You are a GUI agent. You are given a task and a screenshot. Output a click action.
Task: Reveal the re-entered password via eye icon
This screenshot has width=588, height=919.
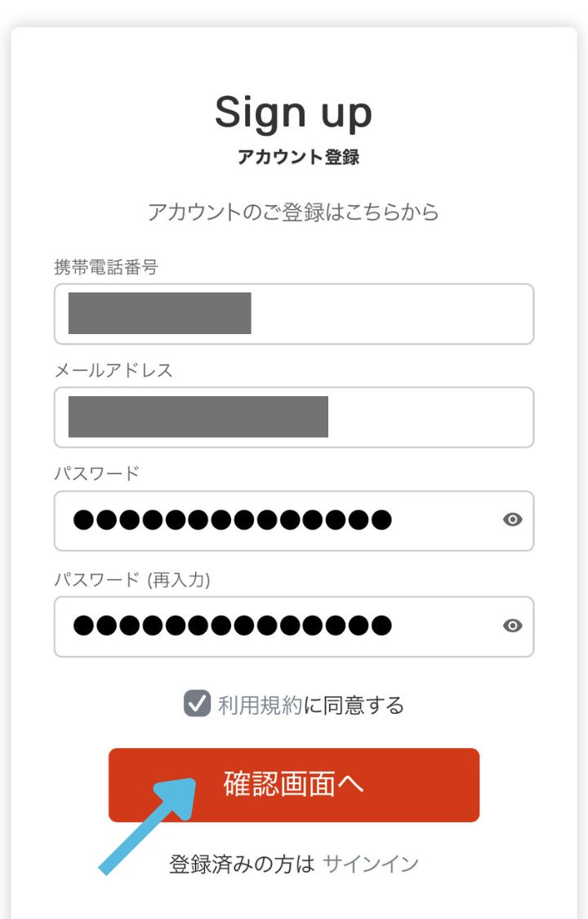coord(512,627)
